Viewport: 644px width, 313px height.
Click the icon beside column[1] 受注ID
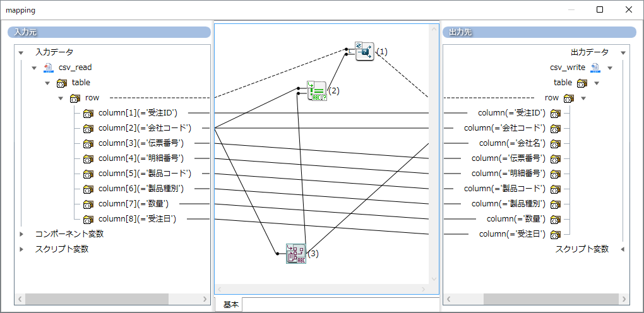[x=88, y=114]
